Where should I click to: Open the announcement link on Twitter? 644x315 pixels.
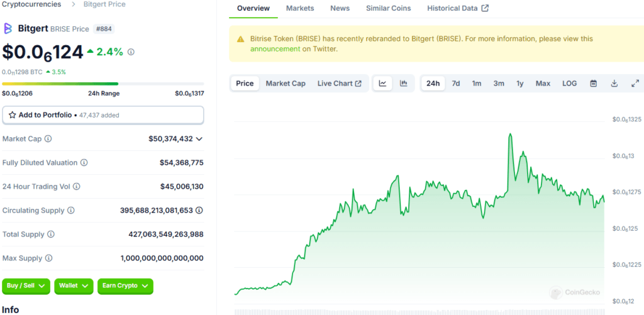pyautogui.click(x=275, y=49)
